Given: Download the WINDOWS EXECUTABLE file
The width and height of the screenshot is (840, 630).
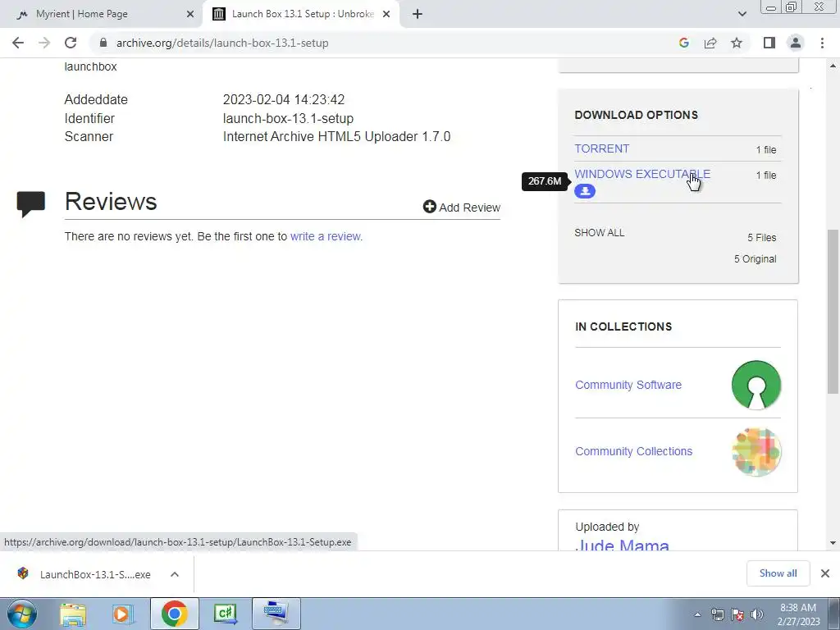Looking at the screenshot, I should click(x=642, y=174).
